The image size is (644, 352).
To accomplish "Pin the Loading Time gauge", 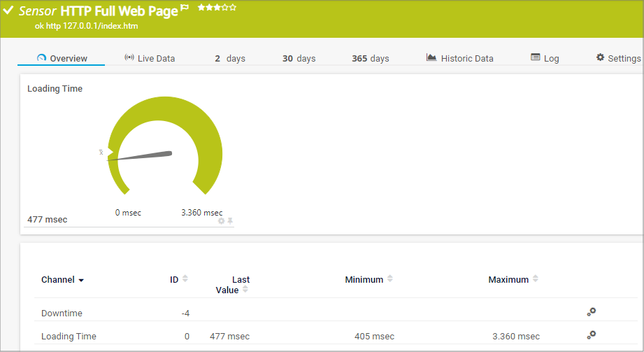I will coord(230,221).
